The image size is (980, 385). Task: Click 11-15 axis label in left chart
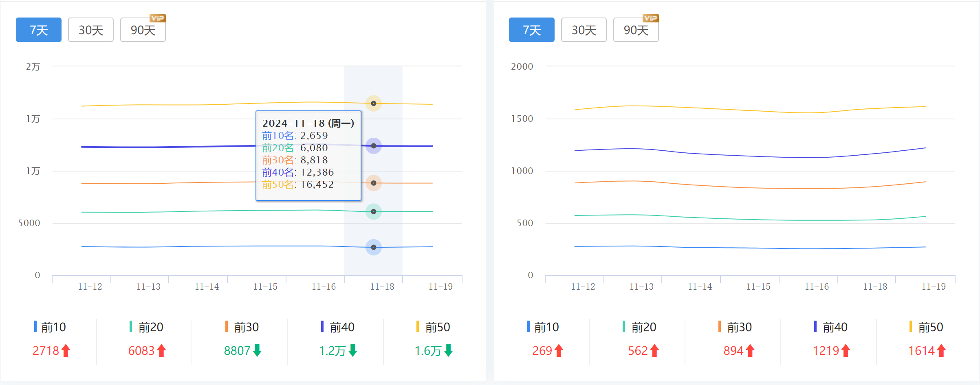(265, 286)
